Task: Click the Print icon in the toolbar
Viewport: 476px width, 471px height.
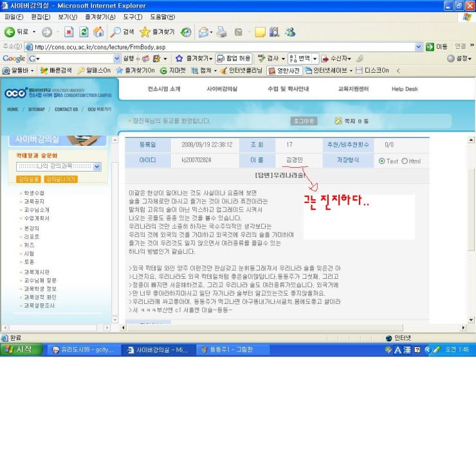Action: (x=222, y=32)
